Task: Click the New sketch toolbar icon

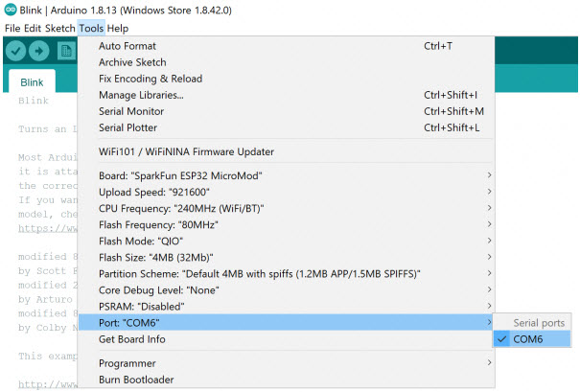Action: pyautogui.click(x=65, y=50)
